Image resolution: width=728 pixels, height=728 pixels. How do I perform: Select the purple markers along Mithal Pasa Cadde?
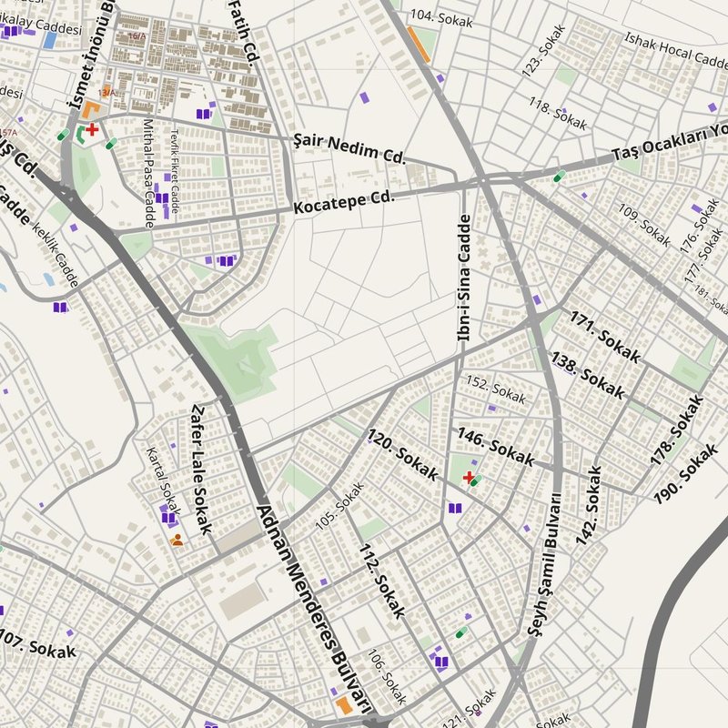(162, 198)
